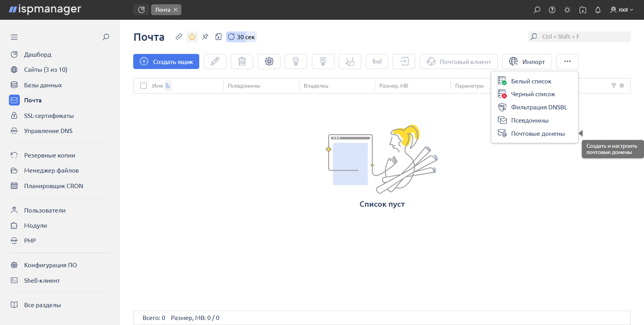Viewport: 644px width, 325px height.
Task: Open the root user dropdown menu
Action: [x=621, y=10]
